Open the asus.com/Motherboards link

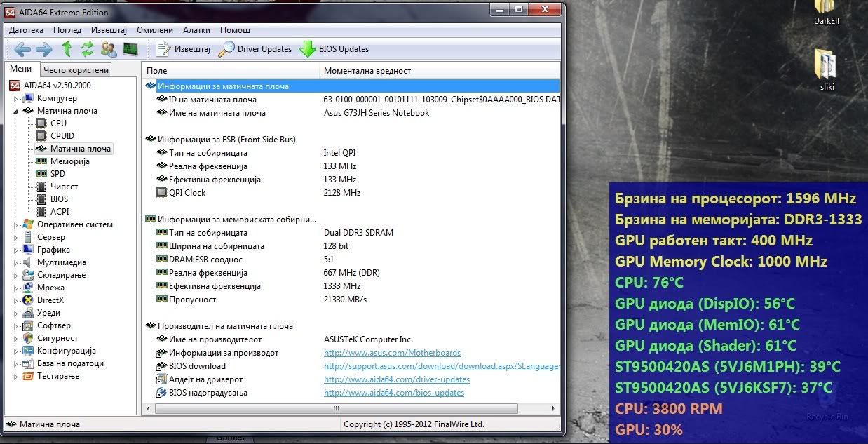pos(392,353)
